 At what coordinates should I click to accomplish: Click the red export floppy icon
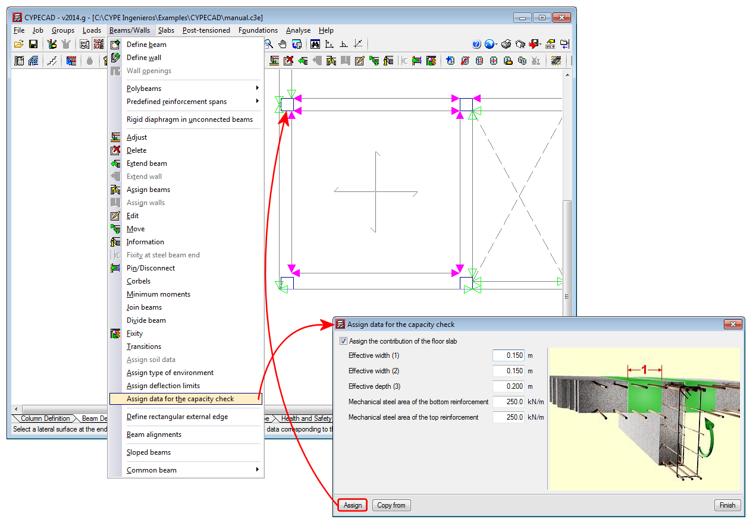pyautogui.click(x=533, y=44)
